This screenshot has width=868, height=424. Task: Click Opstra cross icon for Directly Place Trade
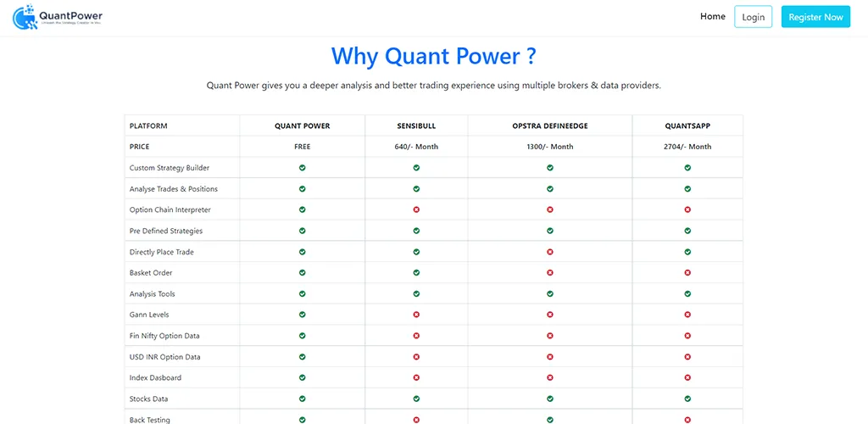point(549,252)
